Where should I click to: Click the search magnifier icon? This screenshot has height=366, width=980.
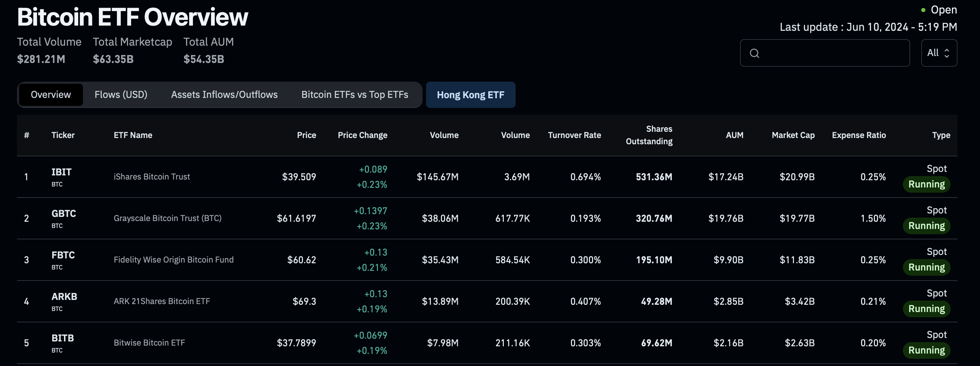(755, 53)
